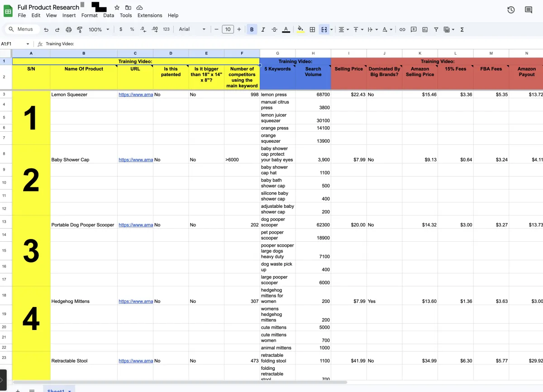Open the Portable Dog Pooper Scooper URL
The image size is (543, 392).
click(136, 225)
